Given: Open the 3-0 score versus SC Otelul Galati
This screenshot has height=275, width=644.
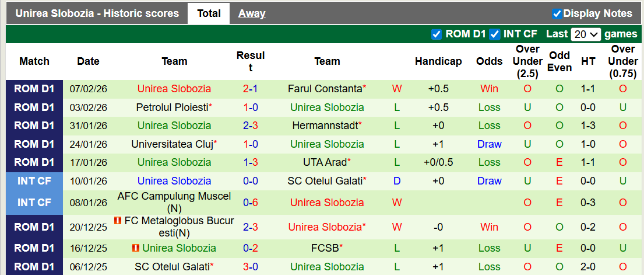Looking at the screenshot, I should pyautogui.click(x=251, y=267).
